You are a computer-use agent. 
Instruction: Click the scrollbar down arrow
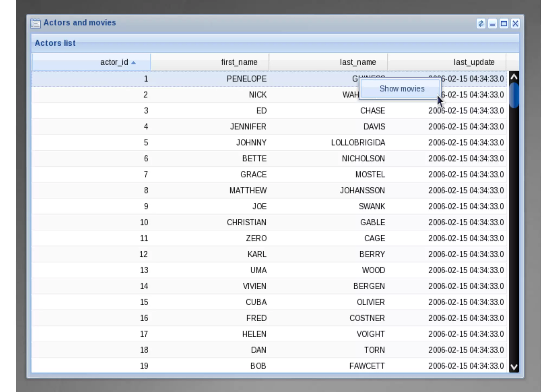(x=514, y=367)
